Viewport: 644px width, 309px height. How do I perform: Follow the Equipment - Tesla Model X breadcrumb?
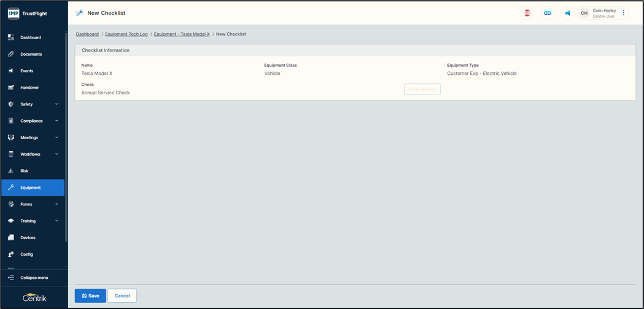182,34
